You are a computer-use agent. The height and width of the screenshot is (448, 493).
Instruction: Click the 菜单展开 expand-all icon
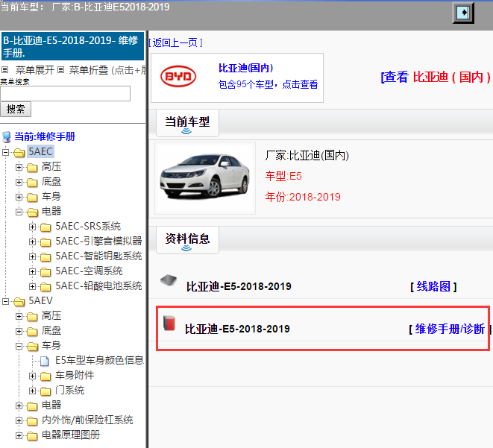[x=4, y=69]
